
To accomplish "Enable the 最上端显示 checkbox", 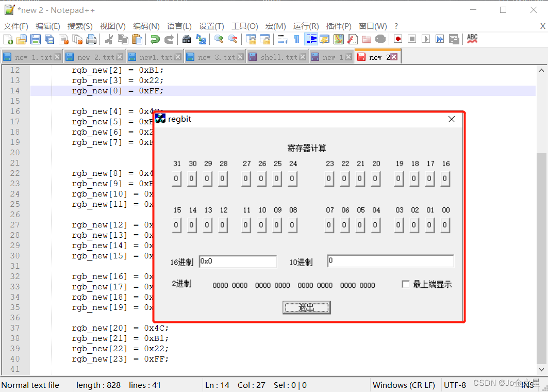I will [x=406, y=284].
